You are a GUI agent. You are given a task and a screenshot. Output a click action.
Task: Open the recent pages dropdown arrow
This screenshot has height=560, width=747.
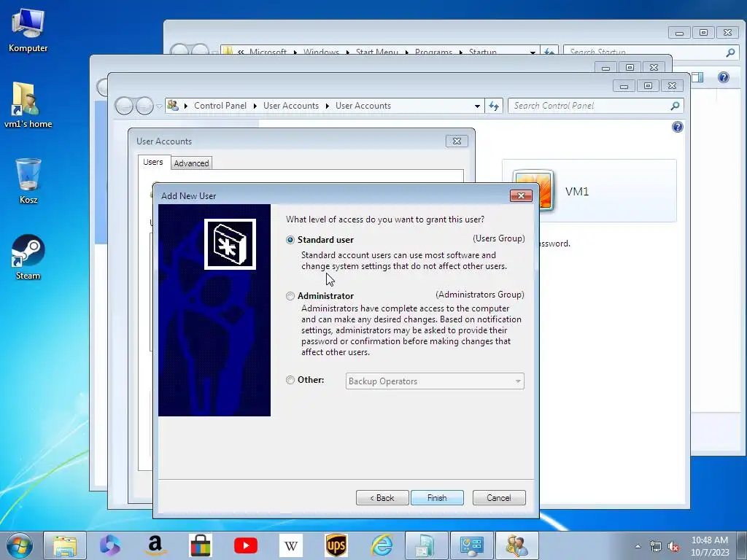(159, 106)
